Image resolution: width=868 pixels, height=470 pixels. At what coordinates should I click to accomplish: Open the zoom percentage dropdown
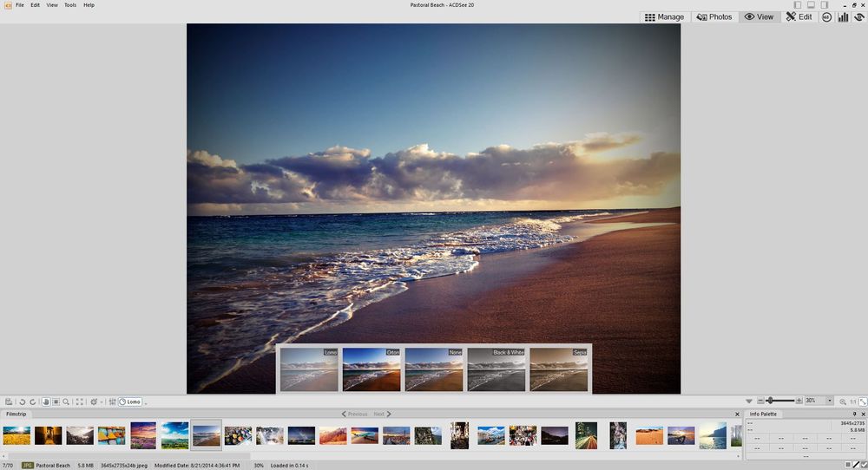[x=830, y=401]
